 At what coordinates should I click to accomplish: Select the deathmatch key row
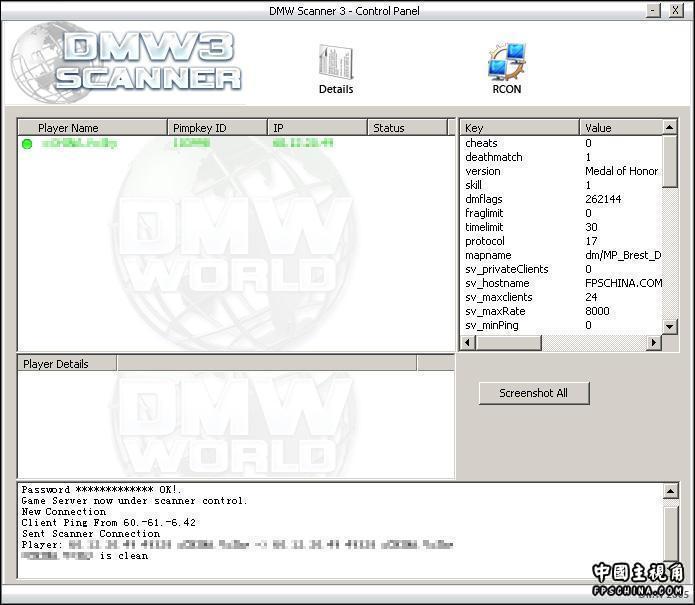click(x=562, y=157)
